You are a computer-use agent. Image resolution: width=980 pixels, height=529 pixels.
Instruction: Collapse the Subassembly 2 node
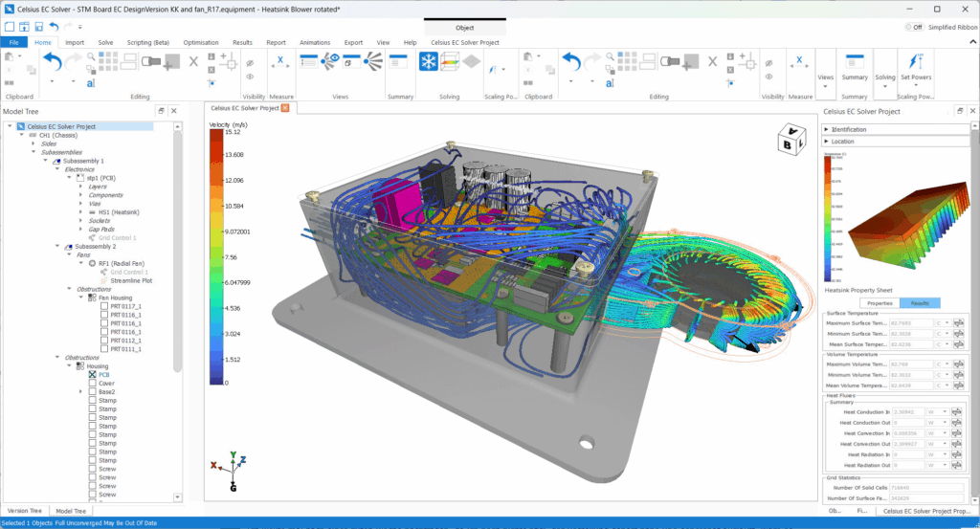point(57,246)
